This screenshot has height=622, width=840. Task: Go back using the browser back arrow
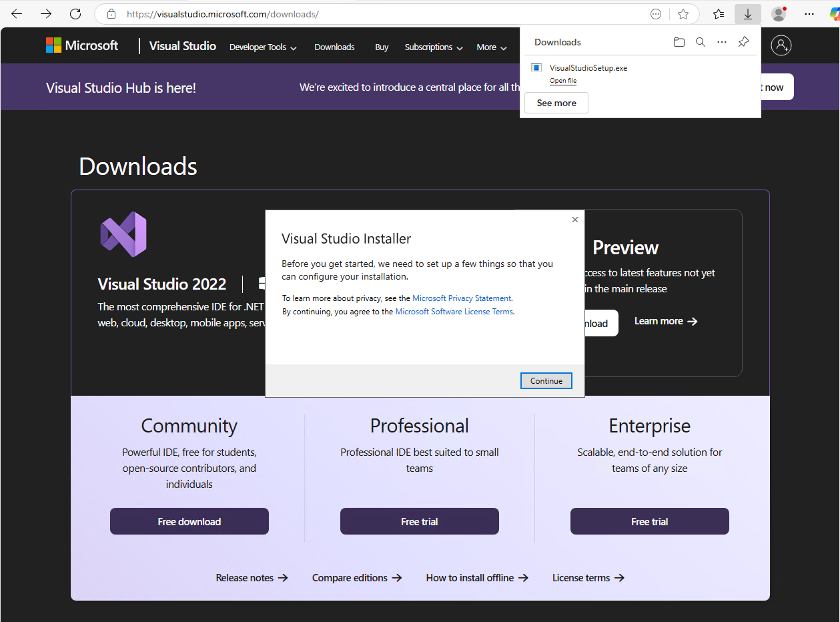(x=17, y=14)
